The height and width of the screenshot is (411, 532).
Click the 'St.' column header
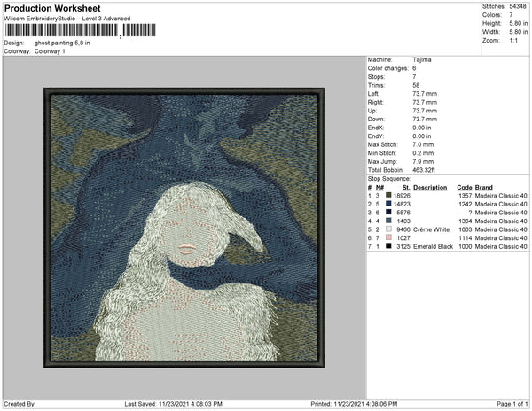point(406,188)
